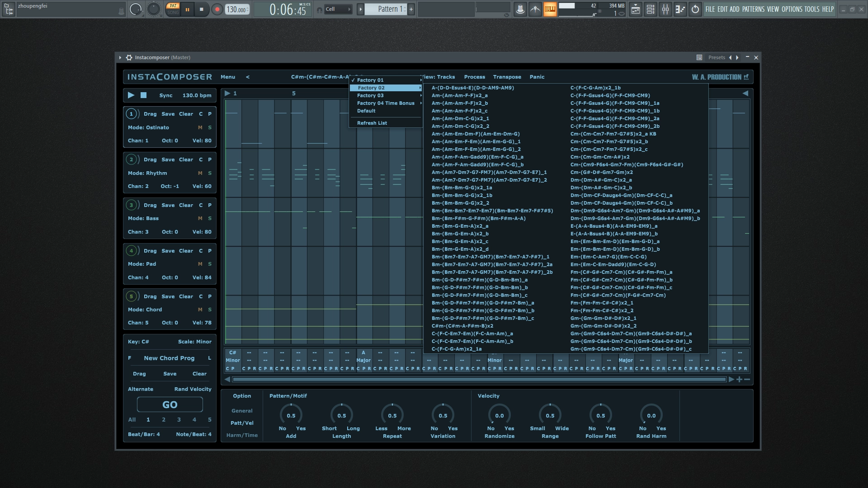The image size is (868, 488).
Task: Mute track 3 Bass with M
Action: (200, 218)
